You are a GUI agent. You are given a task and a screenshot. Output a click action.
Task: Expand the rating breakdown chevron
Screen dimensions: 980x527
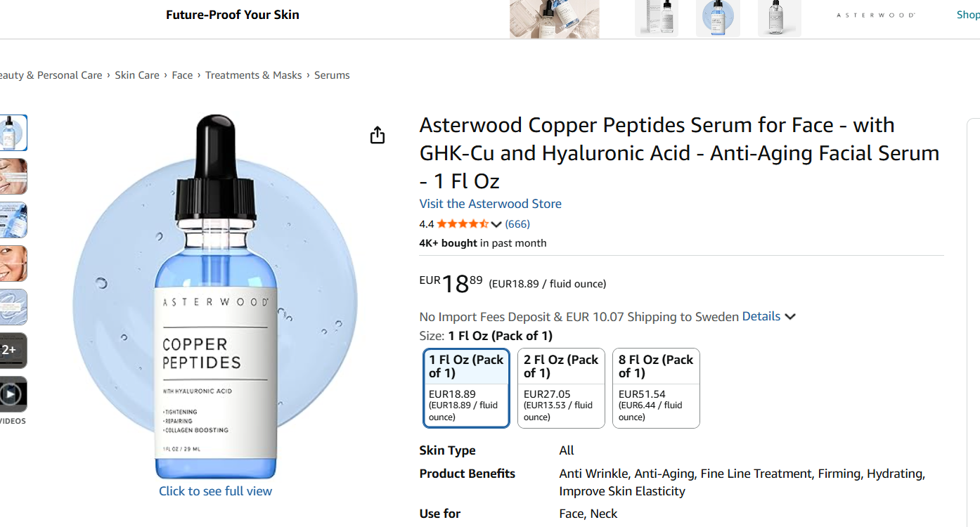(x=496, y=225)
